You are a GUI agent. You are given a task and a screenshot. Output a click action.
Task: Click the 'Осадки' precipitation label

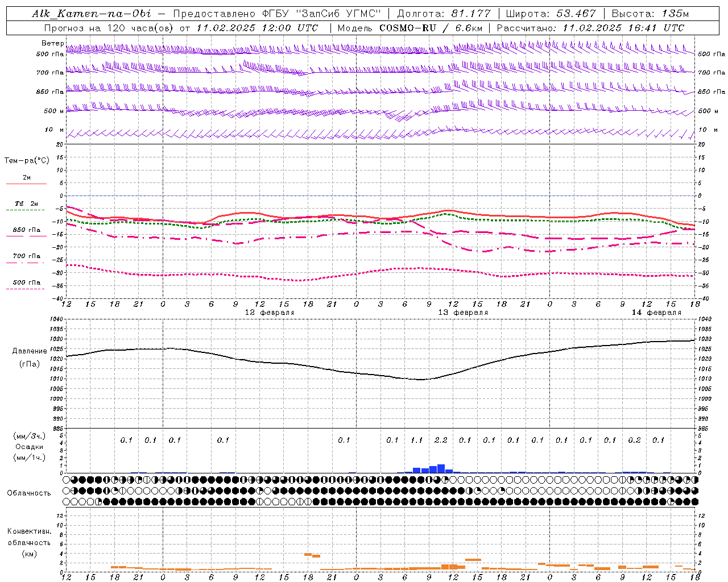coord(28,447)
